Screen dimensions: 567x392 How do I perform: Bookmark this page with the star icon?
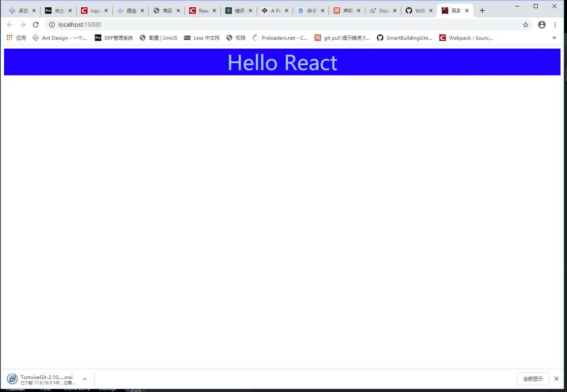526,25
